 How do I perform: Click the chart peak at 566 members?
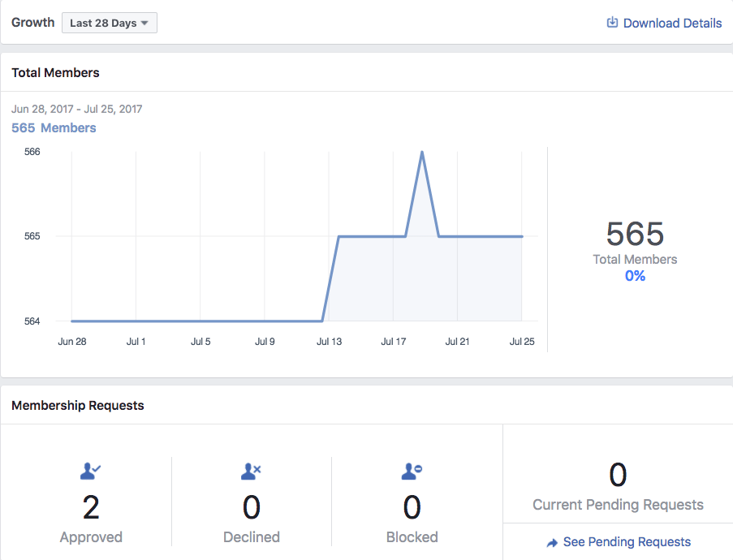pyautogui.click(x=422, y=152)
